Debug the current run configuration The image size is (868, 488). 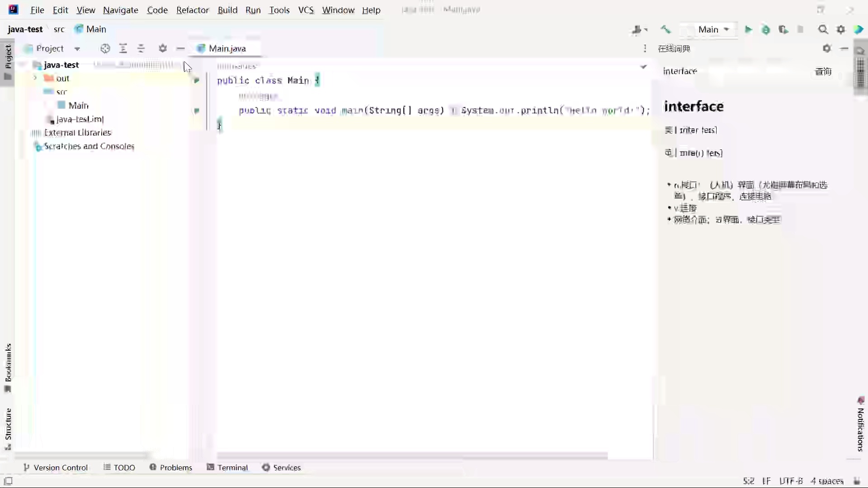[x=766, y=29]
